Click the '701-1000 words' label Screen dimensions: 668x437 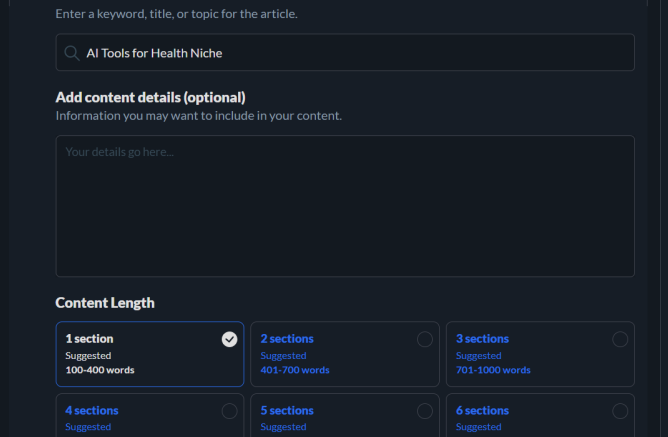(x=493, y=370)
